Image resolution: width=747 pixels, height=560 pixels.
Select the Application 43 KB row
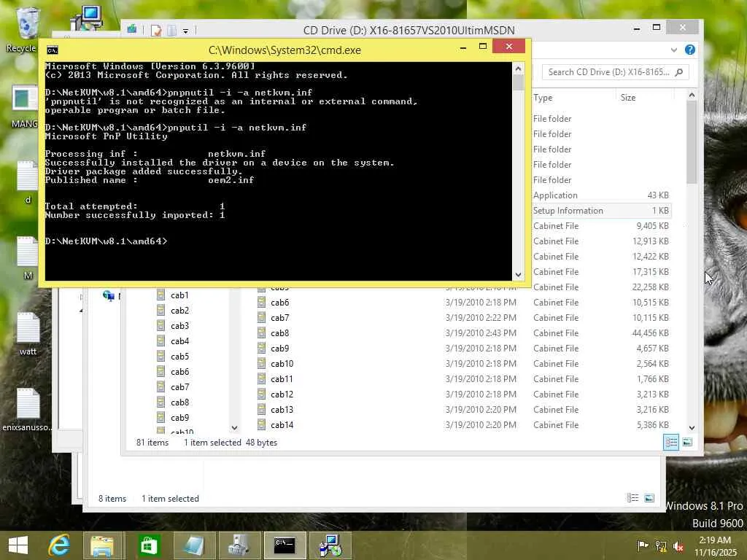(601, 195)
